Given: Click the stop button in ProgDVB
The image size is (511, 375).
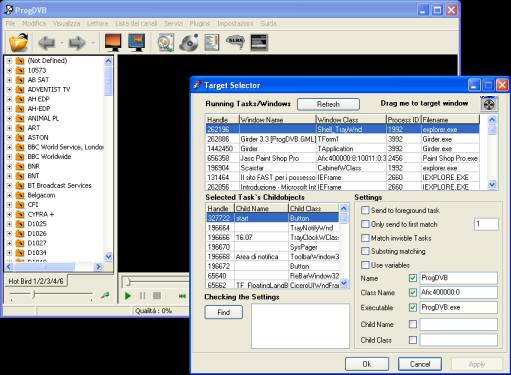Looking at the screenshot, I should coord(157,296).
